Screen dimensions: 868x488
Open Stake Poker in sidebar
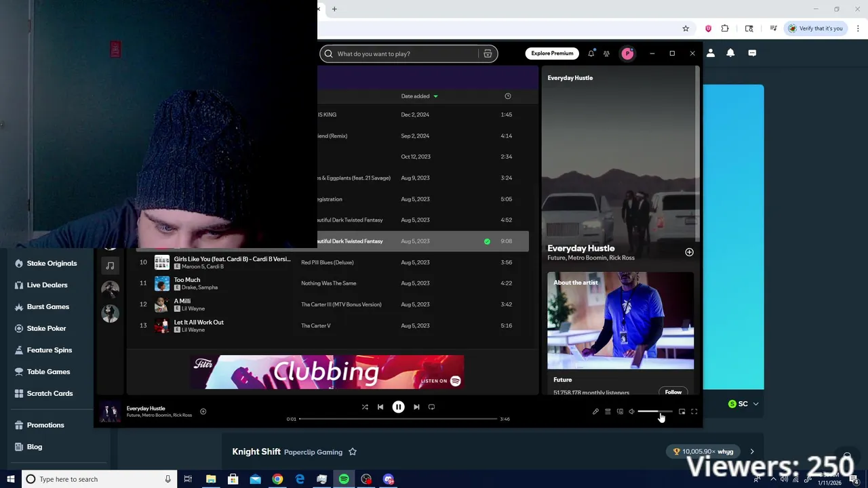[46, 328]
